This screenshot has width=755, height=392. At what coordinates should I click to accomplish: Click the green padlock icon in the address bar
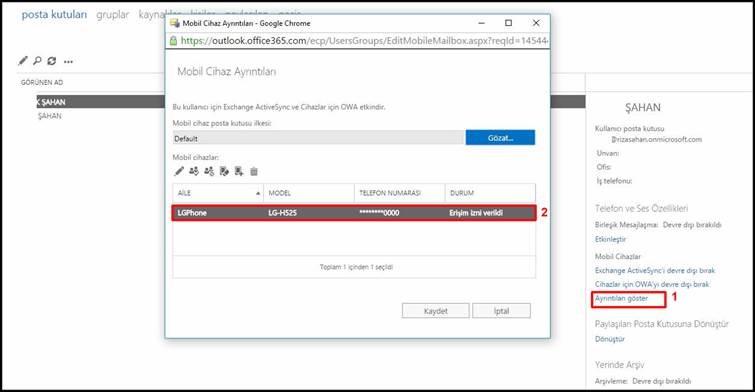click(x=173, y=41)
